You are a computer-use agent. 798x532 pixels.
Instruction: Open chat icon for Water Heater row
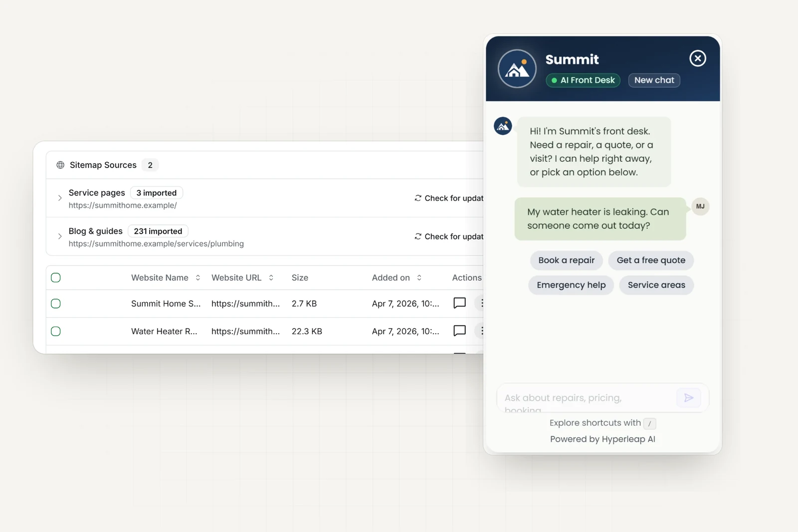459,331
